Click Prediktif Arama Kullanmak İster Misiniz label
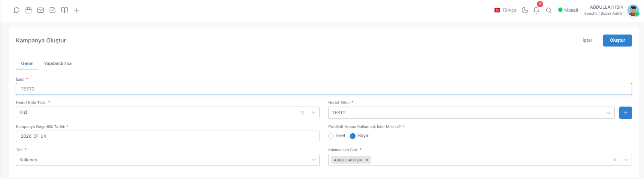644x179 pixels. coord(365,127)
